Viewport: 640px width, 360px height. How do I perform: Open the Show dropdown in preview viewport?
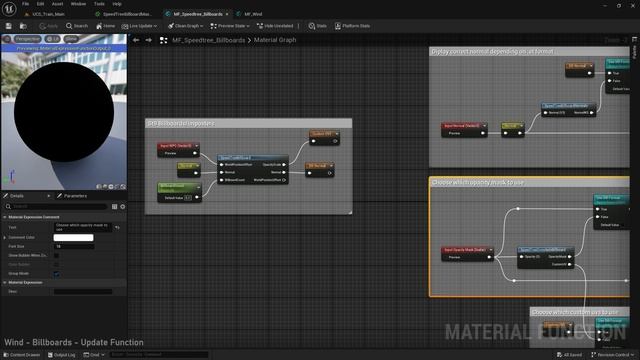tap(71, 39)
